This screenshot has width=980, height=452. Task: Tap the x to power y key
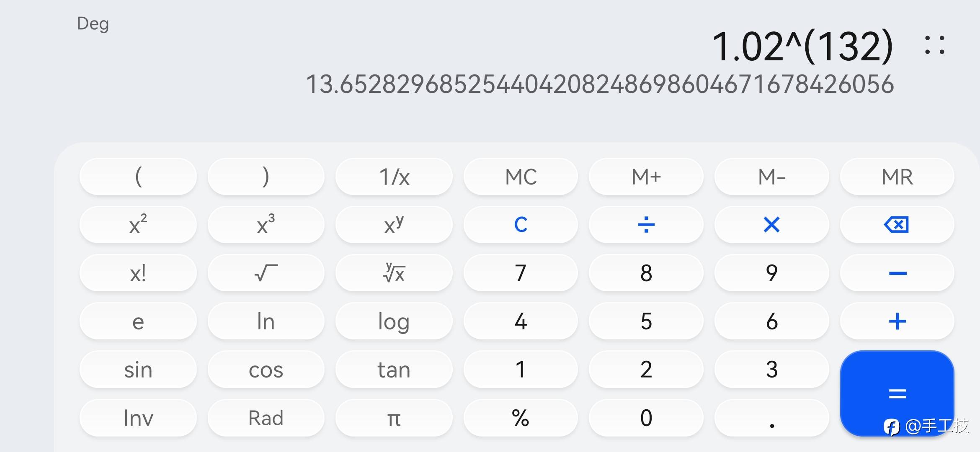pos(394,225)
